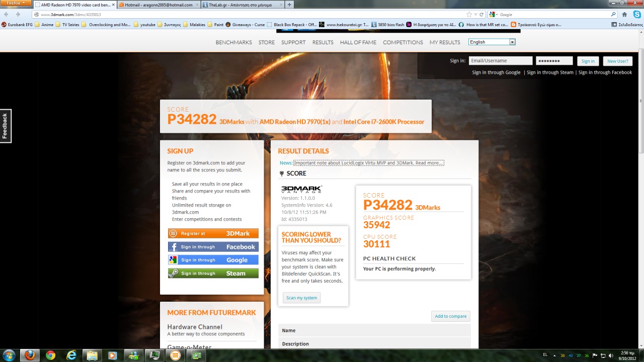Screen dimensions: 644x362
Task: Open the How is that MR set co... bookmark
Action: (484, 24)
